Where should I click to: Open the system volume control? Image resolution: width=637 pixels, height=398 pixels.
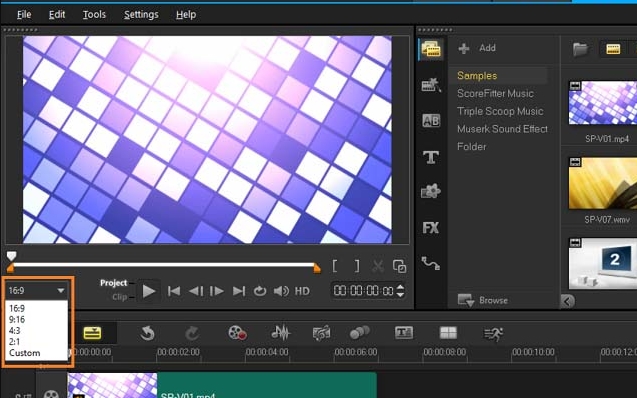(281, 291)
